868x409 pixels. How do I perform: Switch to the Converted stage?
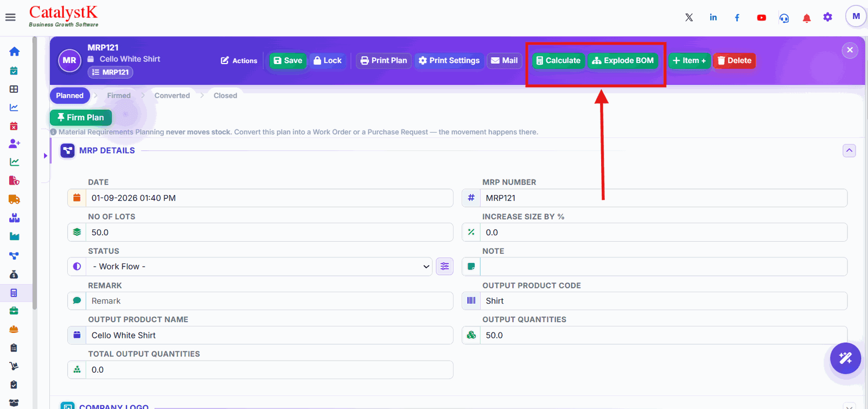pos(173,96)
